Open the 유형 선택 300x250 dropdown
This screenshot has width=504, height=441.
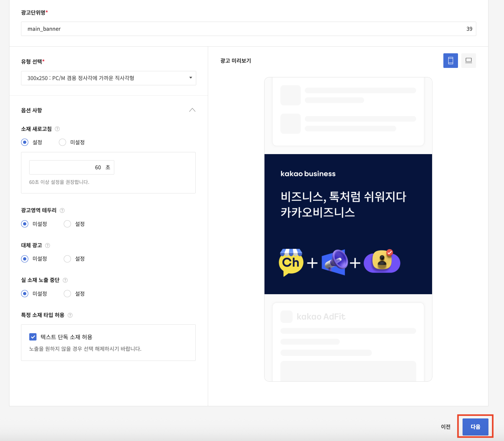point(108,78)
